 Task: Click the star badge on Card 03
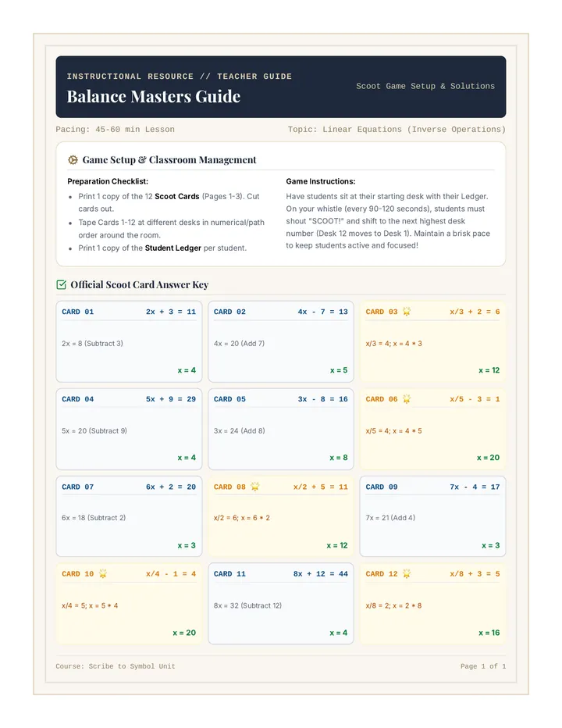point(407,312)
